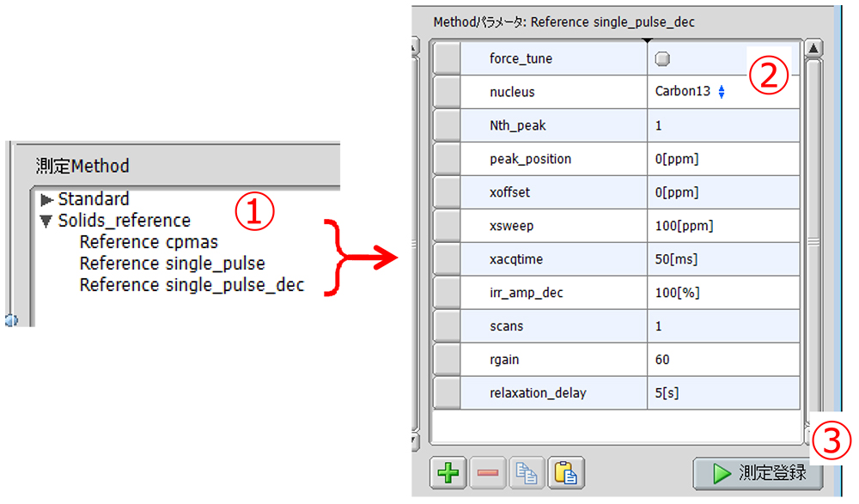Toggle the force_tune checkbox
The image size is (859, 504).
click(x=662, y=58)
